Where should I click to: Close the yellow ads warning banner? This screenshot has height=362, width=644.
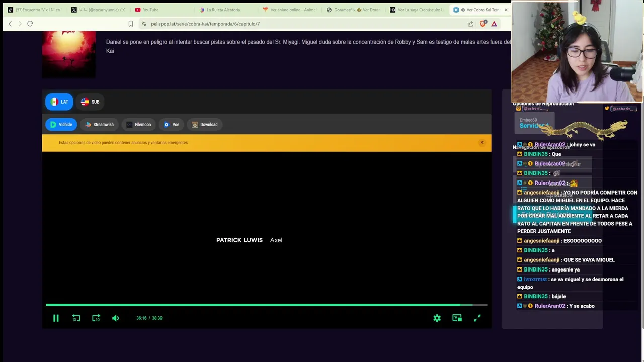click(481, 142)
